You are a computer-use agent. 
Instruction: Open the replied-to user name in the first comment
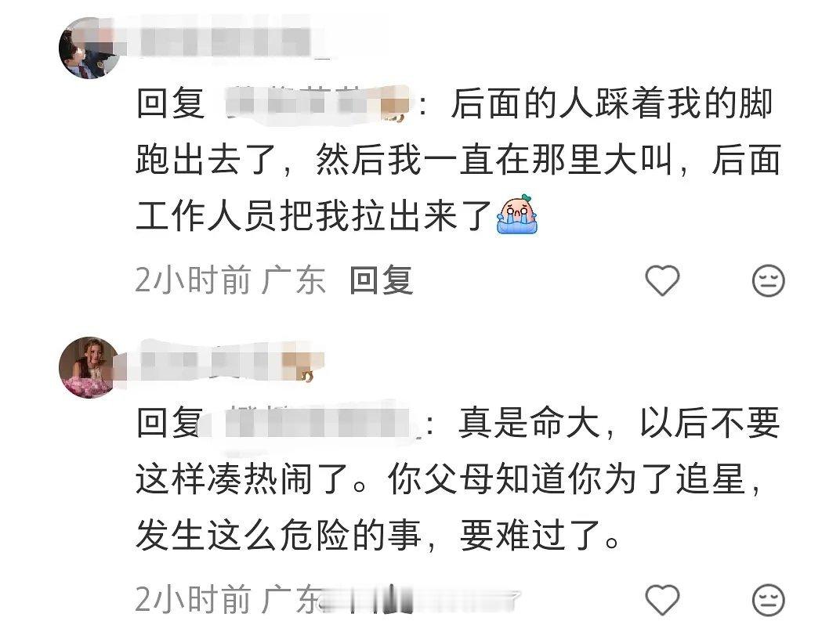(x=316, y=103)
